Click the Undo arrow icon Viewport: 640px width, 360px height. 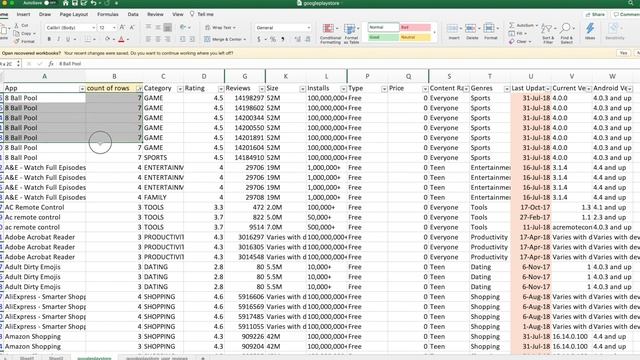[93, 3]
